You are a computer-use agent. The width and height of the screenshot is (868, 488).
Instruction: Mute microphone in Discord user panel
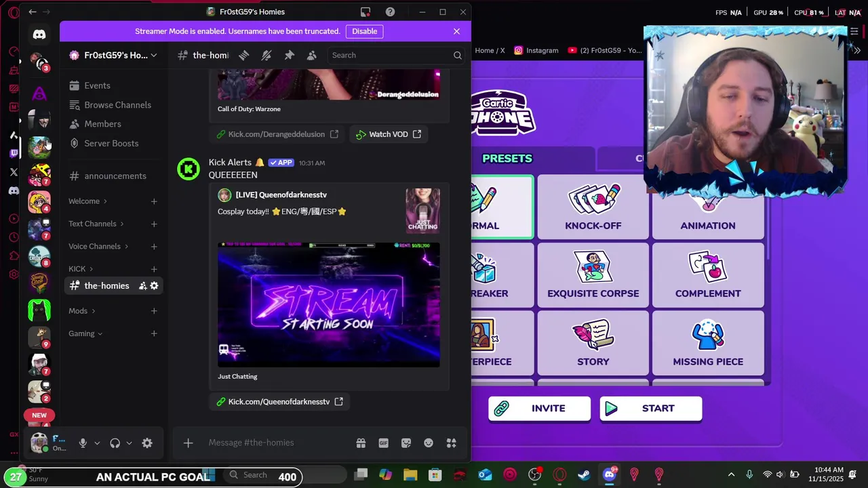pos(83,443)
